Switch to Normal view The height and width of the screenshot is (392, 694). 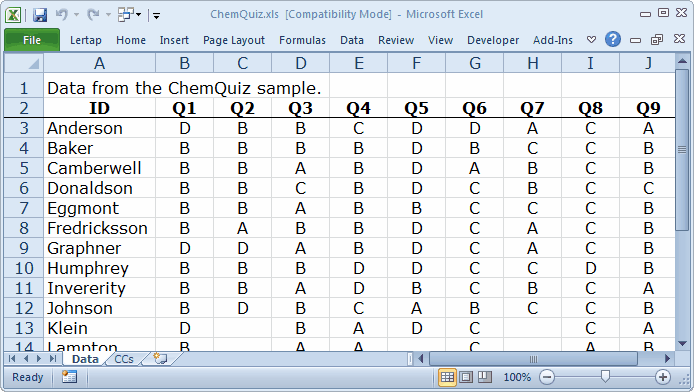pos(447,377)
